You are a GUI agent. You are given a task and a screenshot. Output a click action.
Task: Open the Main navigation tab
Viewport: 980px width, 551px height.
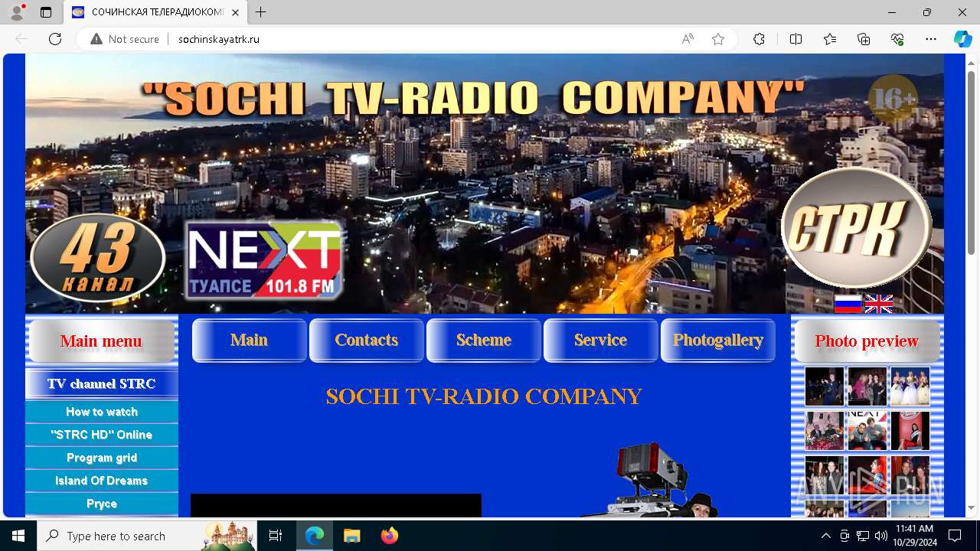click(x=250, y=340)
